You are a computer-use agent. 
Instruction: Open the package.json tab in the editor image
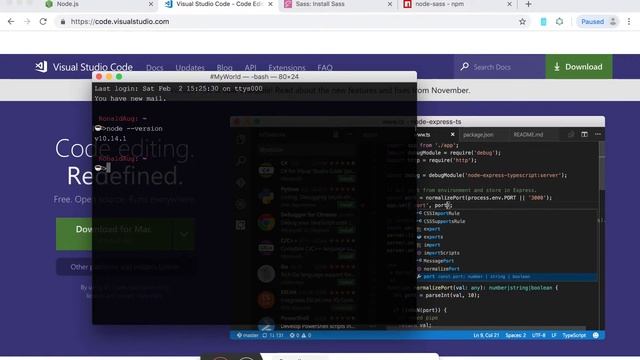click(x=478, y=135)
